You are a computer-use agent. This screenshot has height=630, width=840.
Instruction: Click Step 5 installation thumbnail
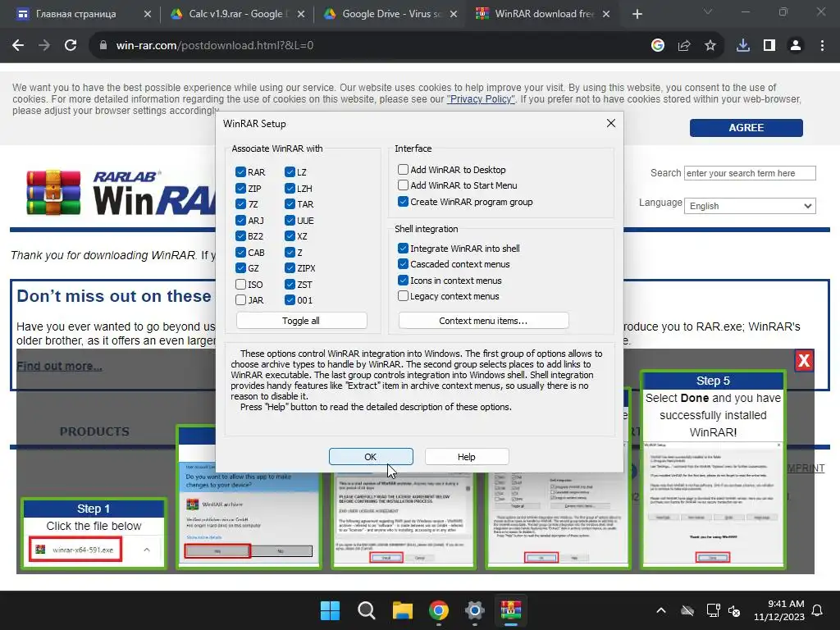713,469
